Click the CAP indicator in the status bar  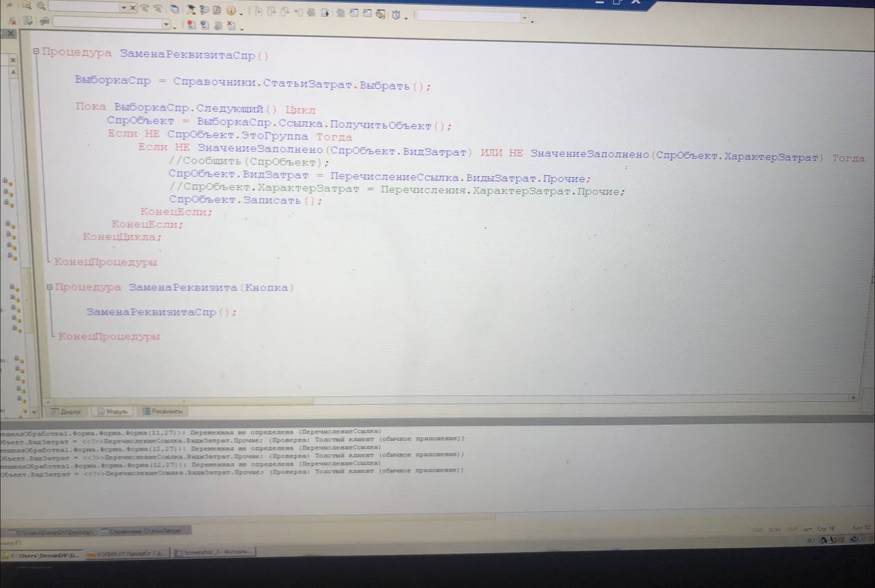[757, 529]
